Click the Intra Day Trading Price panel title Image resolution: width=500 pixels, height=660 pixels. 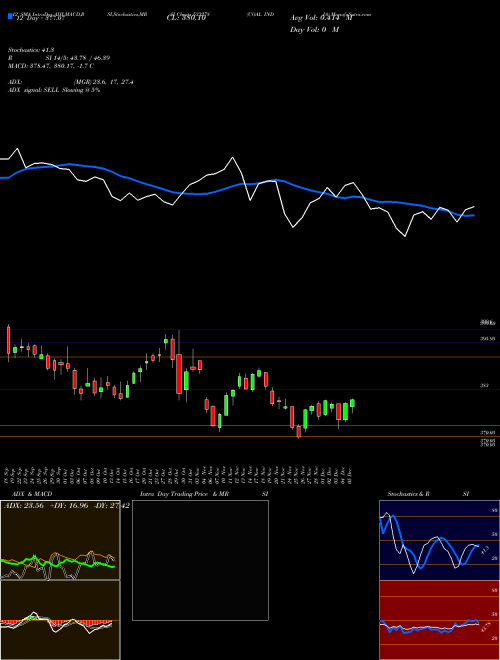[185, 494]
